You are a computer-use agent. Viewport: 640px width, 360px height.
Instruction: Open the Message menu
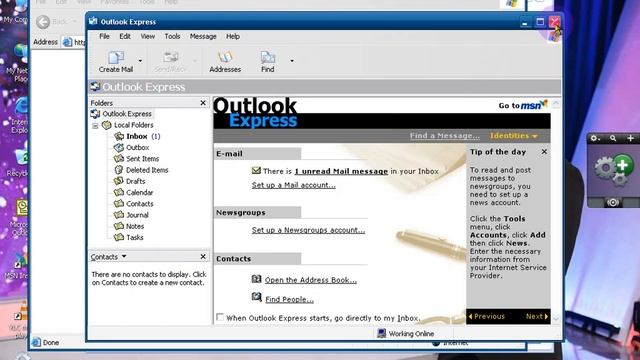point(203,36)
